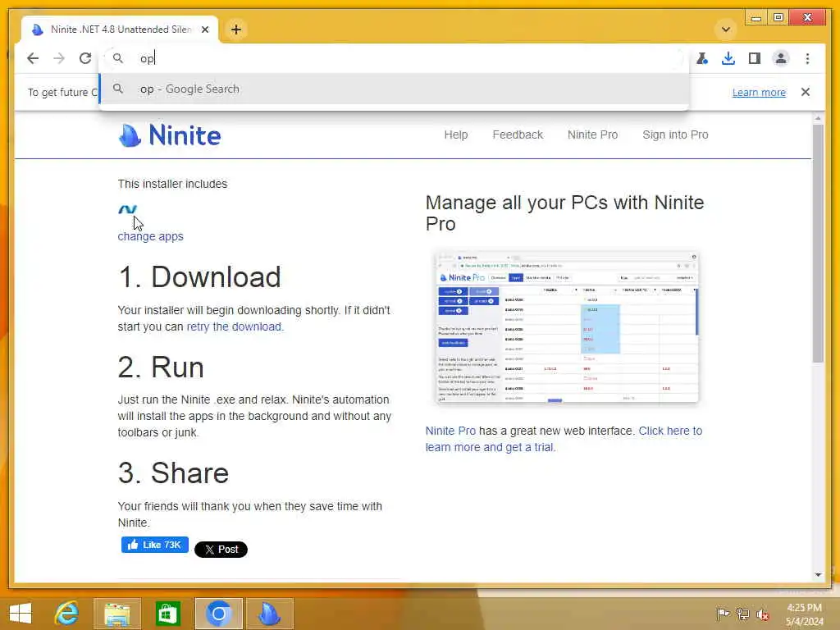Close the Ninite .NET 4.8 tab
Screen dimensions: 840x630
tap(205, 30)
